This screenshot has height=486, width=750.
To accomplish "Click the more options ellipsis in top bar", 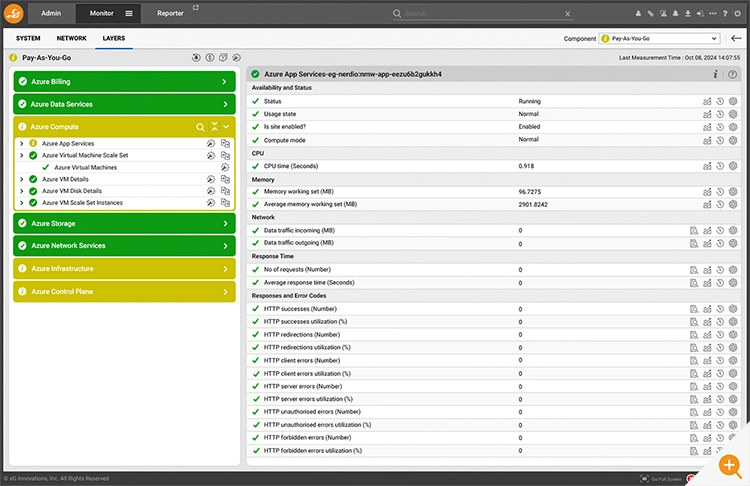I will pyautogui.click(x=713, y=14).
